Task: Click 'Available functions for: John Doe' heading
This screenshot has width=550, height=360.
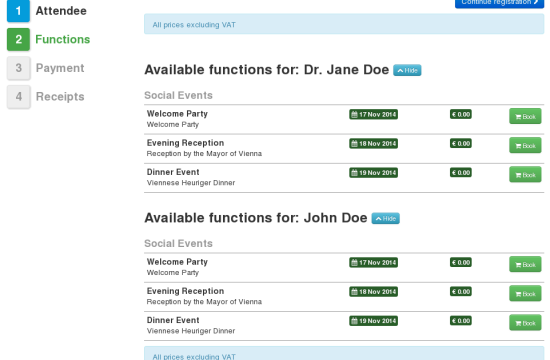Action: tap(256, 218)
